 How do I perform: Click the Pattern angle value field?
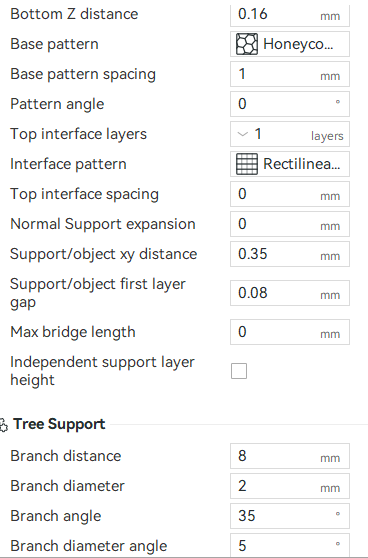click(x=290, y=104)
